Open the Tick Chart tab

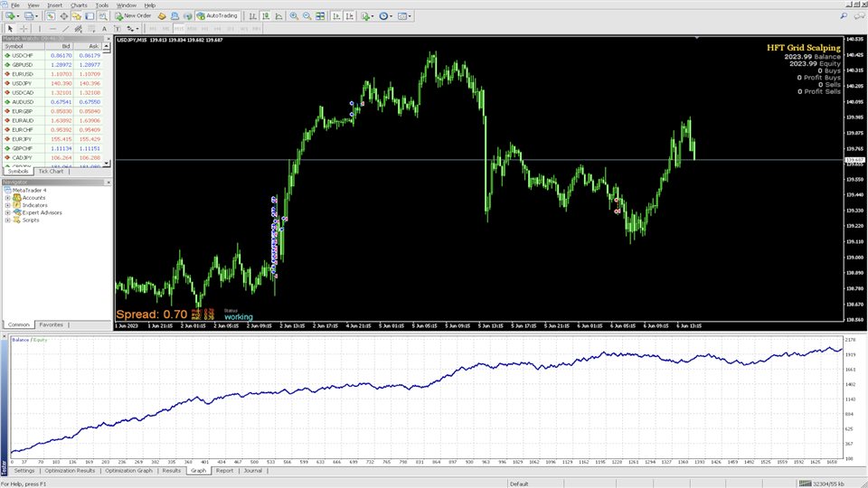pyautogui.click(x=50, y=171)
